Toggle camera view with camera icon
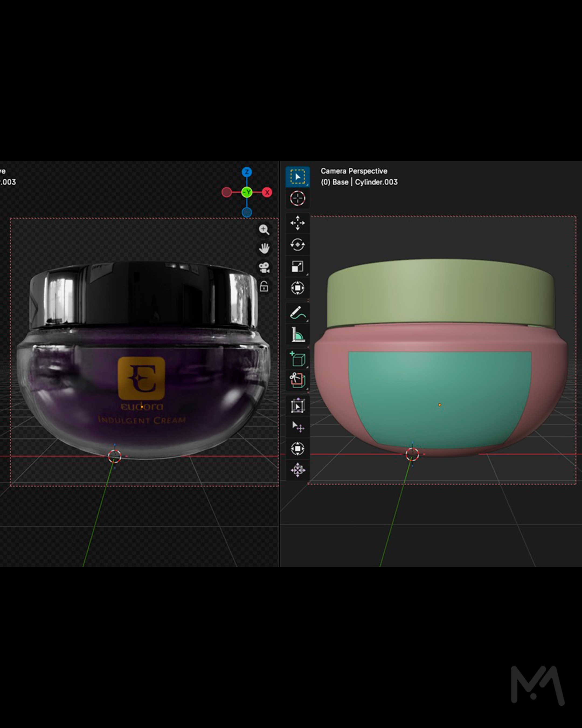 tap(264, 267)
